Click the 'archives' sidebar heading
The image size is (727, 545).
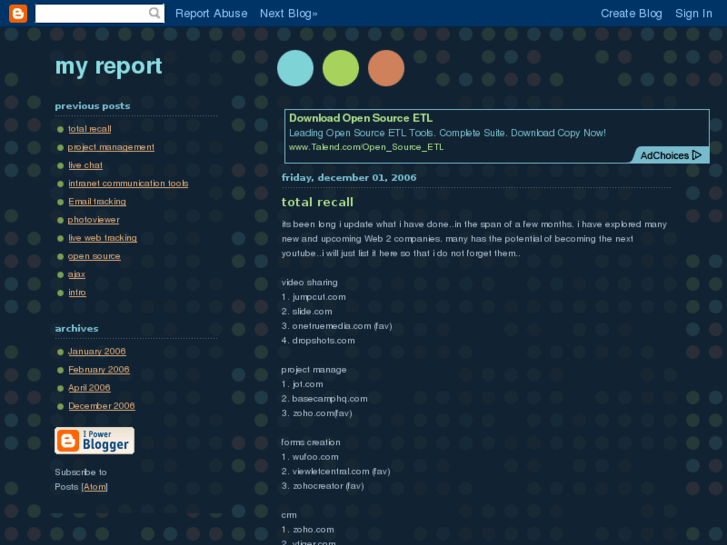click(77, 328)
